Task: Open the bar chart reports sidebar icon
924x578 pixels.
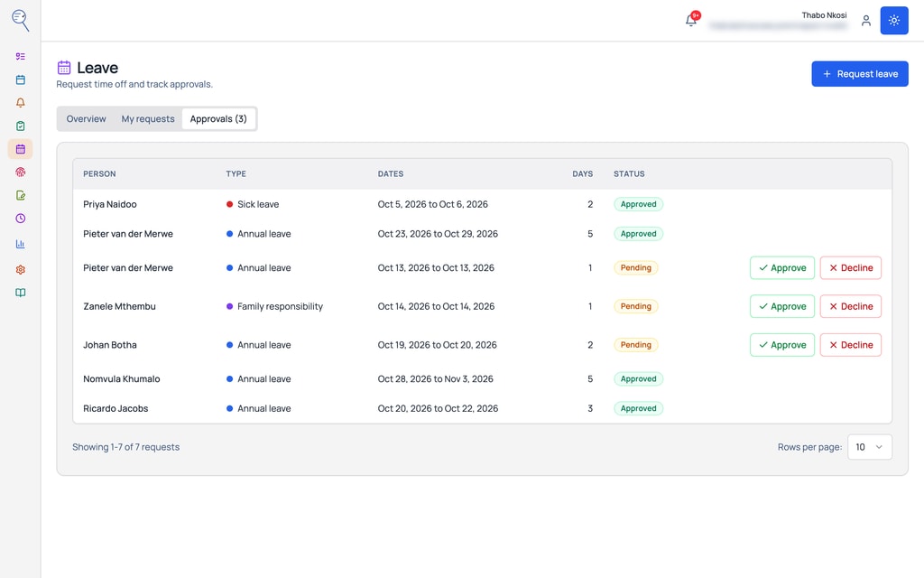Action: (x=20, y=244)
